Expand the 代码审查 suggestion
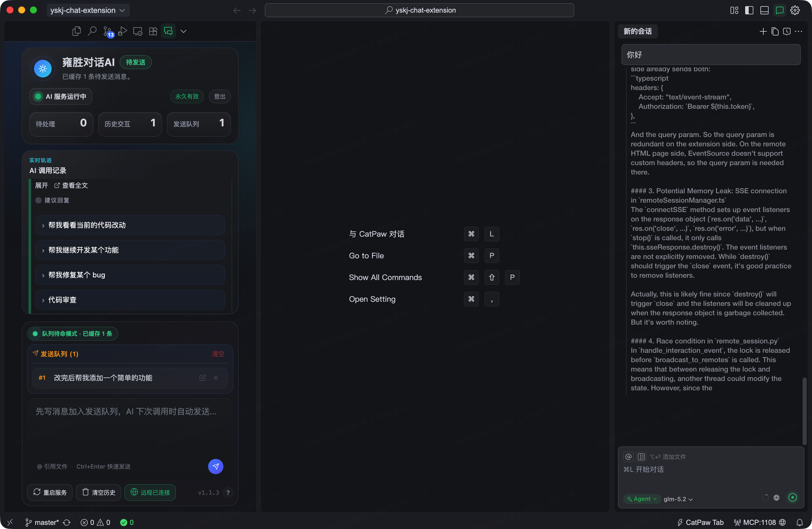This screenshot has width=812, height=529. click(x=130, y=300)
